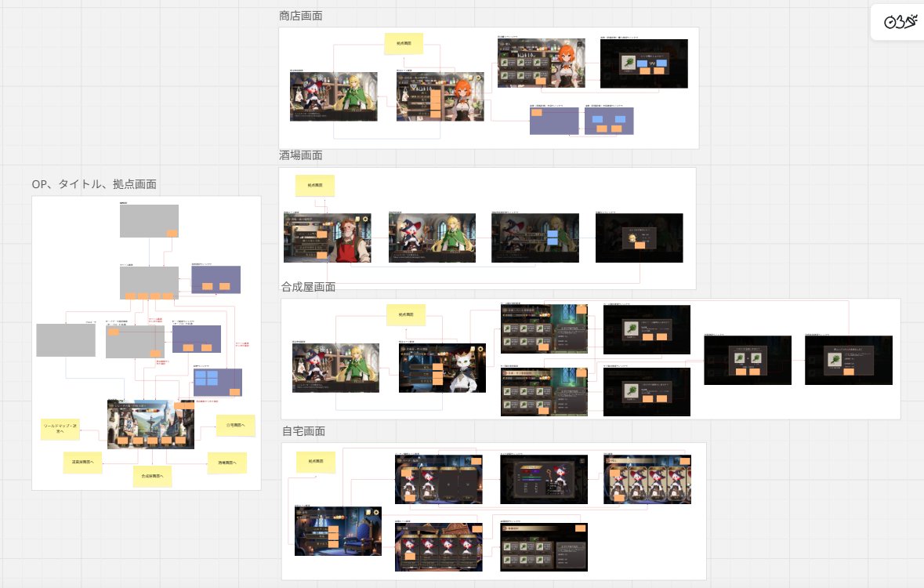Select the topmost gray placeholder in OP frame

(x=149, y=221)
